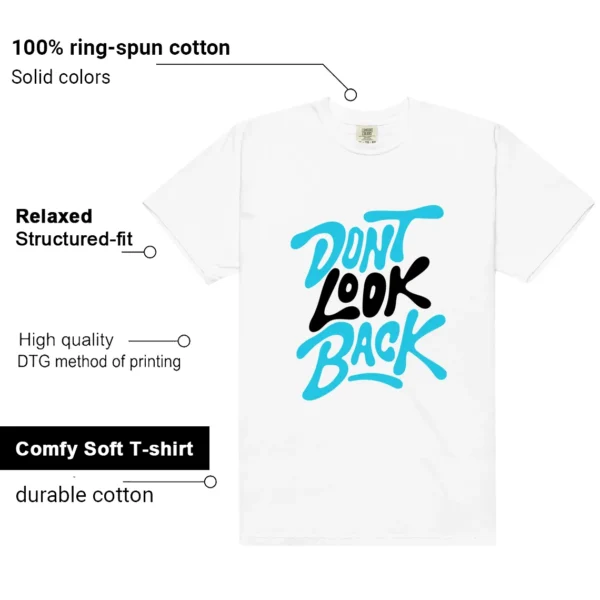
Task: Click the durable cotton caption
Action: pyautogui.click(x=85, y=495)
